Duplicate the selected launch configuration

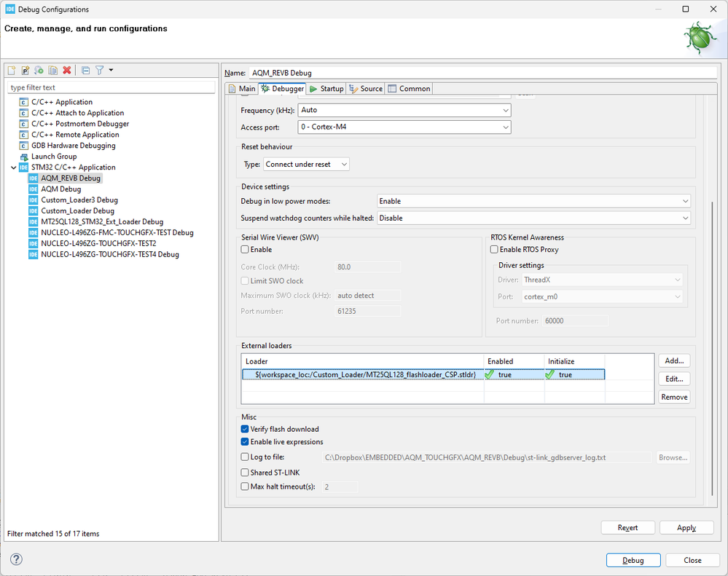[x=53, y=70]
